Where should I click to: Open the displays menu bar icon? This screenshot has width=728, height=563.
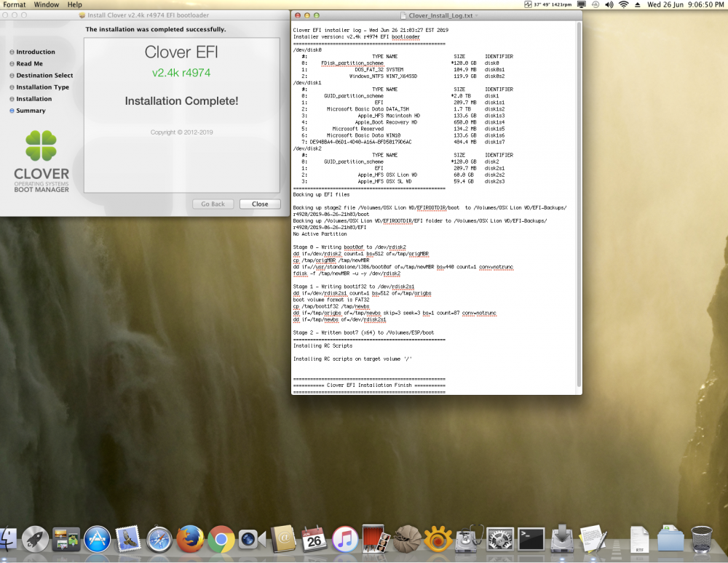point(581,4)
